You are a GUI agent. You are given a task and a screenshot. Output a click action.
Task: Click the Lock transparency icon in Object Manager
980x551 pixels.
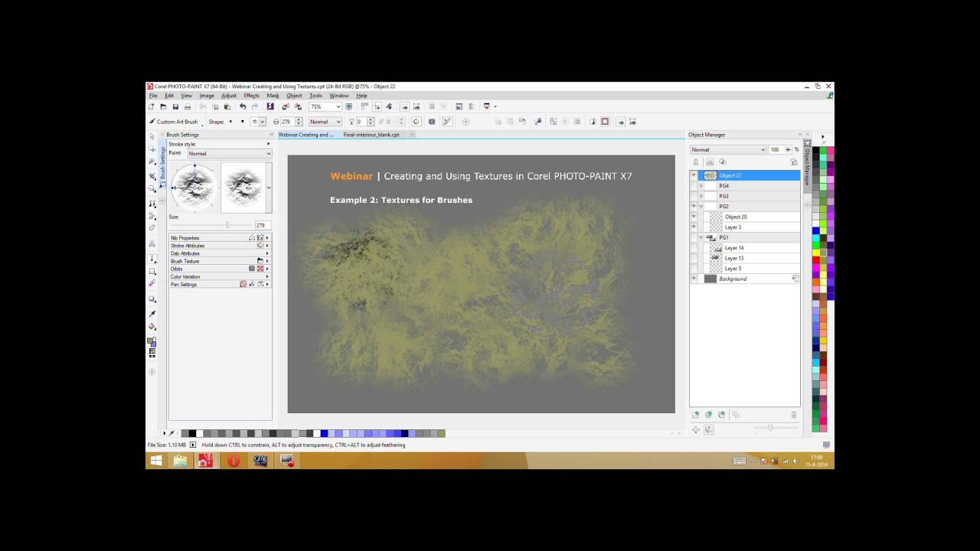point(695,162)
